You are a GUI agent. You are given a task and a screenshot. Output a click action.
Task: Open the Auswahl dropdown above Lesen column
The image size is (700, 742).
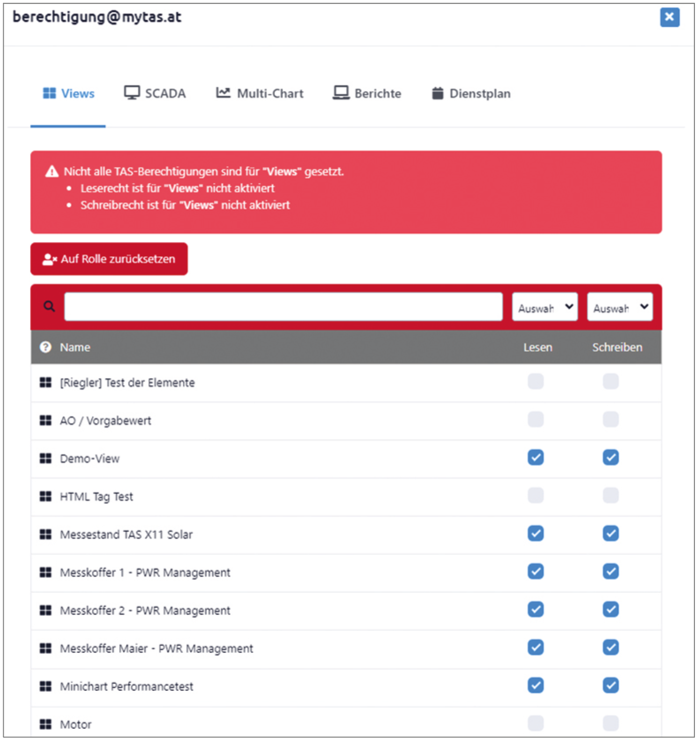[545, 307]
